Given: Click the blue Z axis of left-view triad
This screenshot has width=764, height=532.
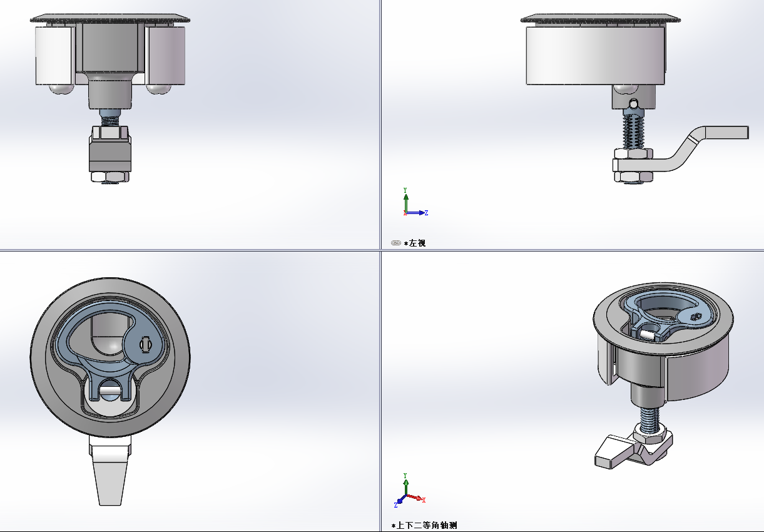Looking at the screenshot, I should pyautogui.click(x=418, y=213).
